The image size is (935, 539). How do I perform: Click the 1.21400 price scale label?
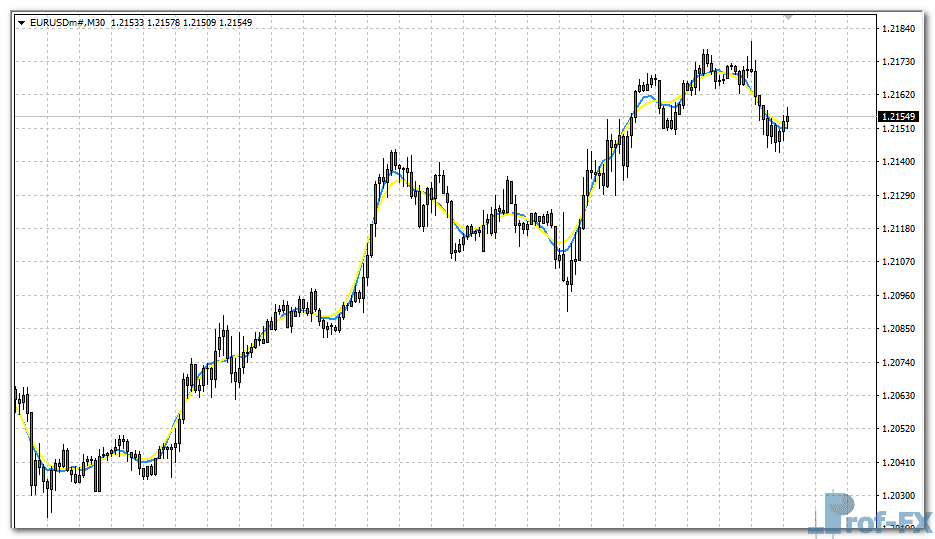click(x=900, y=162)
